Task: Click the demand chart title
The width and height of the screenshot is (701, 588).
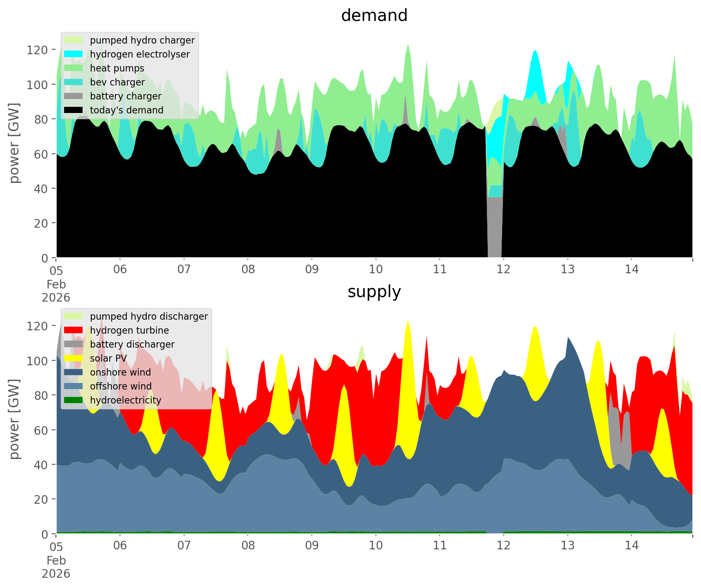Action: tap(374, 16)
